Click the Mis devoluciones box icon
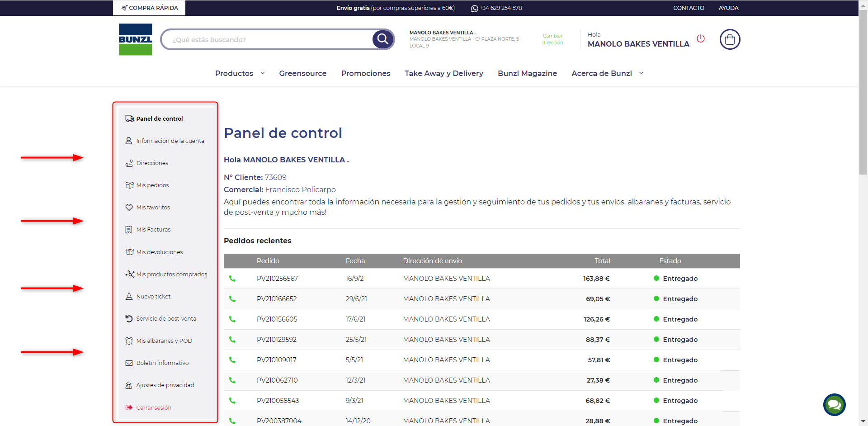This screenshot has width=868, height=426. [129, 252]
